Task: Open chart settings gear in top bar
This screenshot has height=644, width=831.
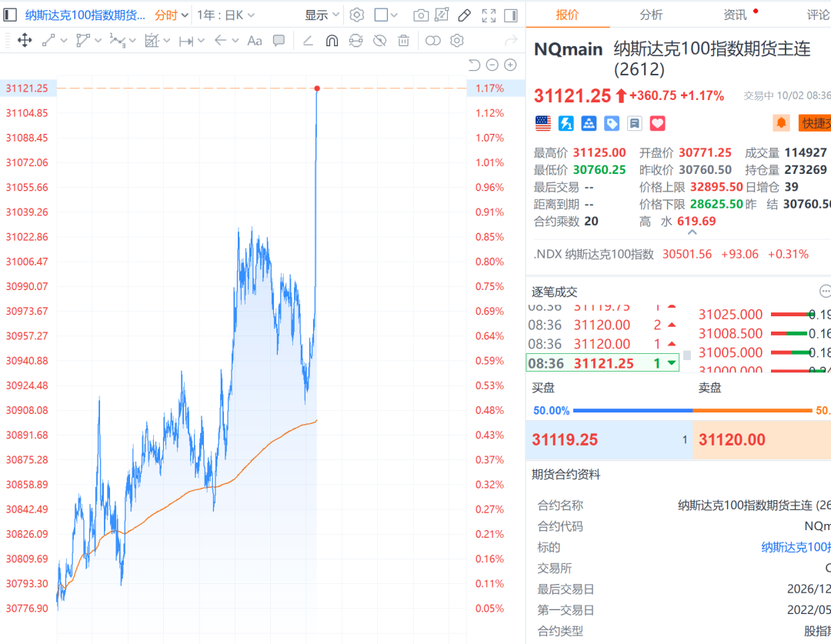Action: pyautogui.click(x=357, y=15)
